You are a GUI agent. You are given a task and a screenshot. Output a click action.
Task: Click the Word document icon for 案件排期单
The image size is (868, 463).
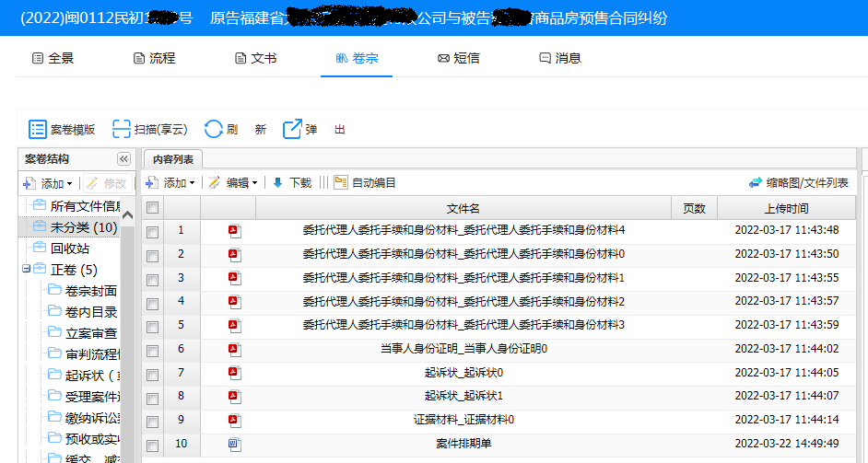(235, 445)
